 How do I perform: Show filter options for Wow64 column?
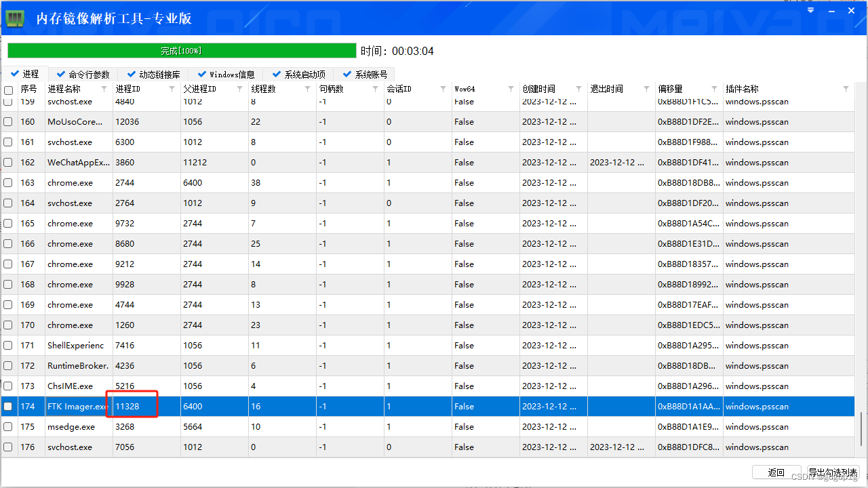coord(511,89)
